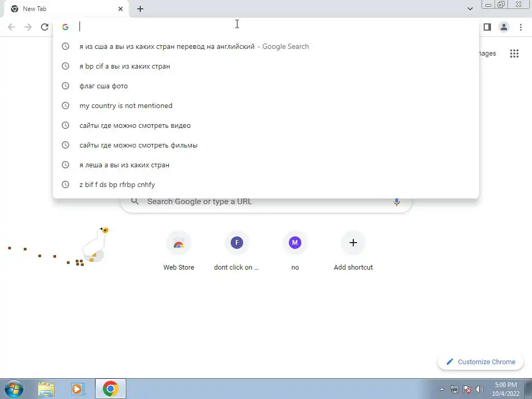Select suggestion 'я из сша а вы из каких стран перевод'
The height and width of the screenshot is (399, 532).
(x=266, y=46)
